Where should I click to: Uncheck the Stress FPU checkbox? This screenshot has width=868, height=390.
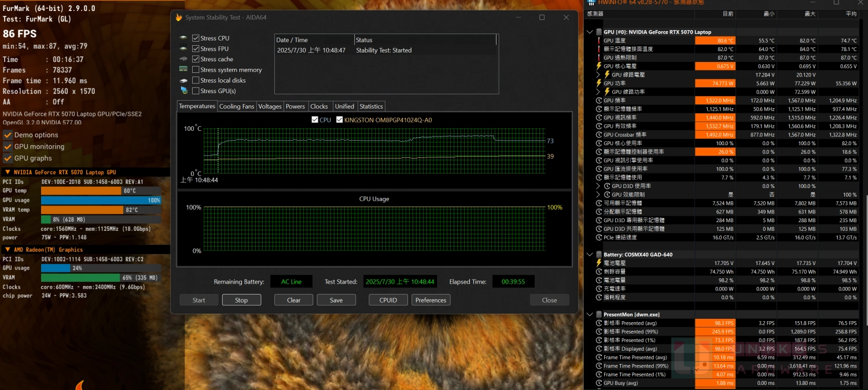tap(196, 49)
